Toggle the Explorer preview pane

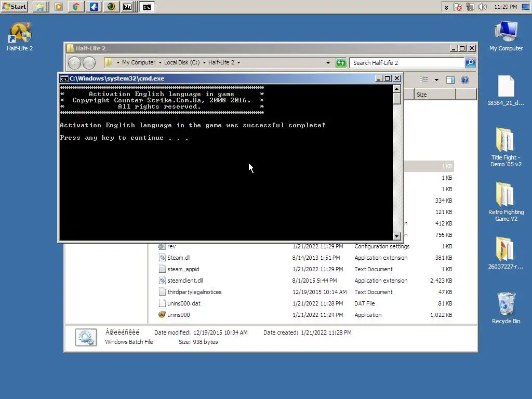[x=450, y=80]
